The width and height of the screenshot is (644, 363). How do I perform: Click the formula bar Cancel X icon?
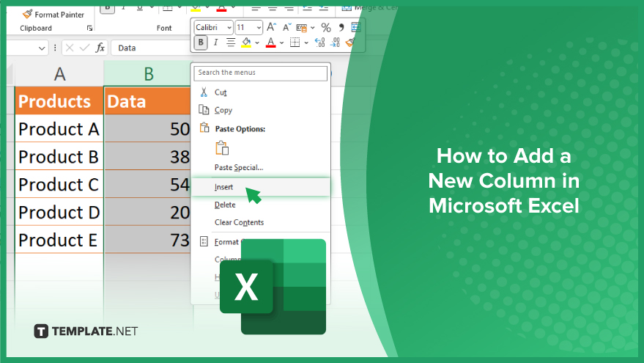pos(70,48)
